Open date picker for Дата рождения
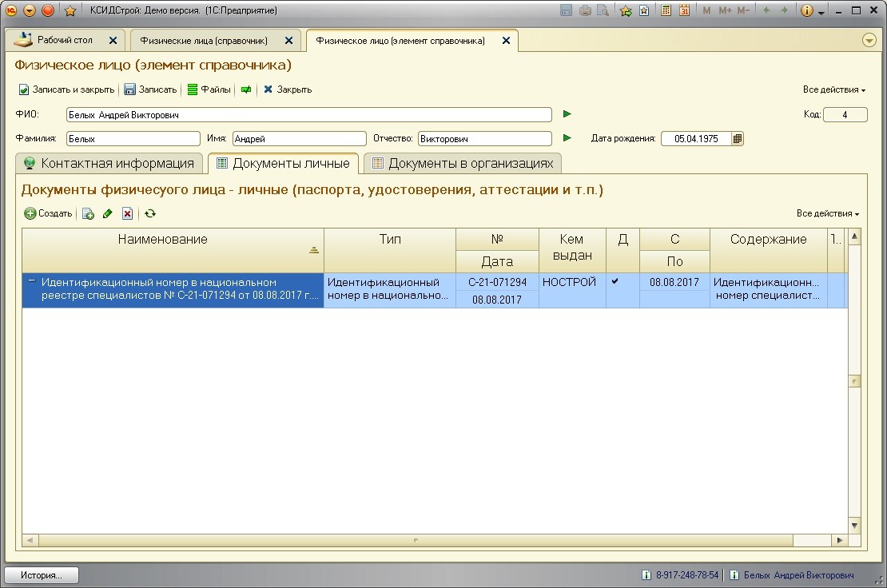This screenshot has width=887, height=588. [737, 138]
